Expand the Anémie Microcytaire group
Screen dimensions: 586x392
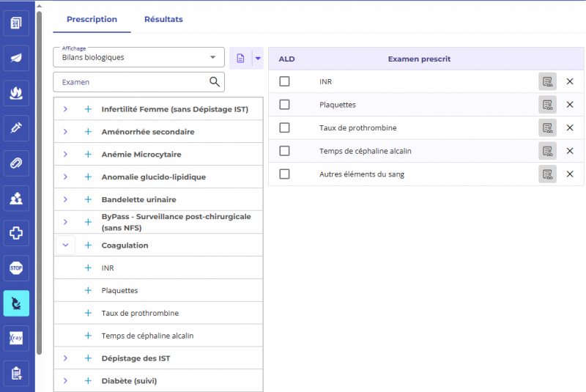(x=65, y=155)
